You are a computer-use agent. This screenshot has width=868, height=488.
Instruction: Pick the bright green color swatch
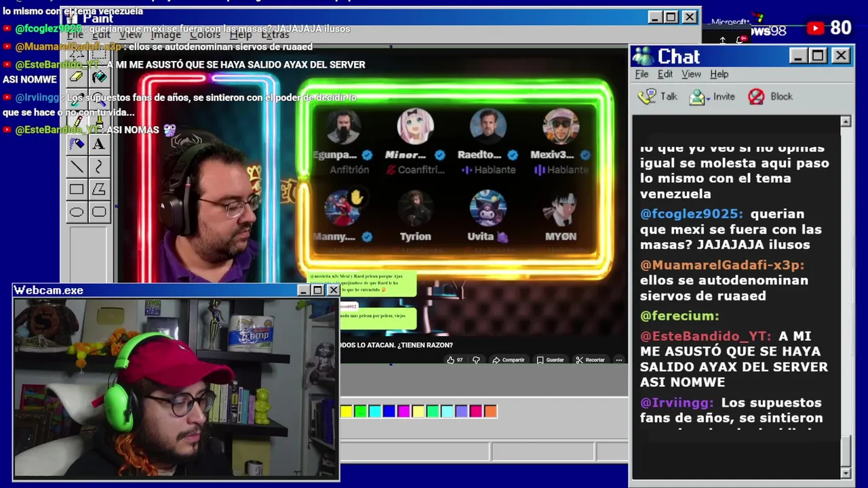click(360, 411)
